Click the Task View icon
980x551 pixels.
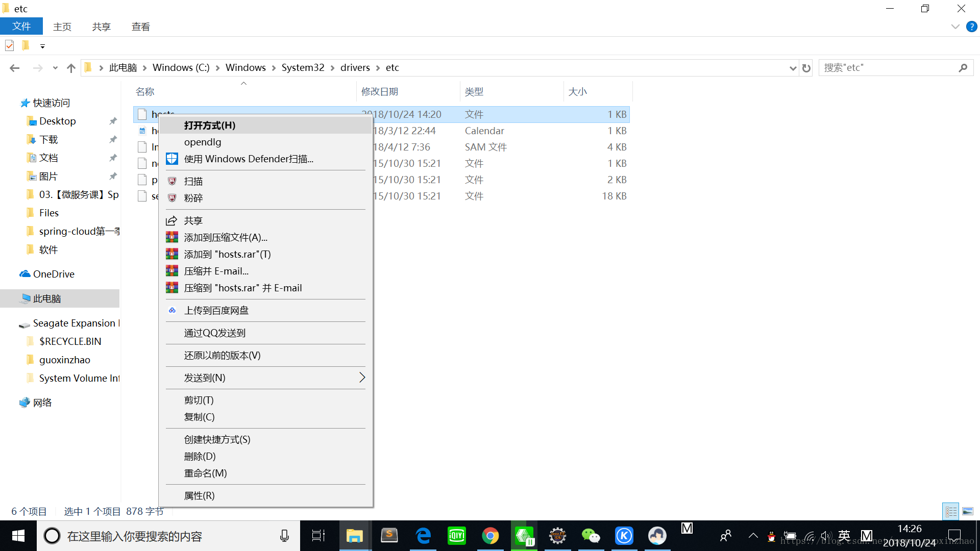pyautogui.click(x=318, y=536)
